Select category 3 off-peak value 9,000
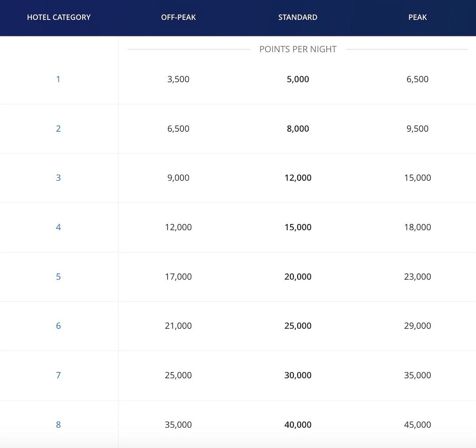This screenshot has height=448, width=476. (x=178, y=178)
